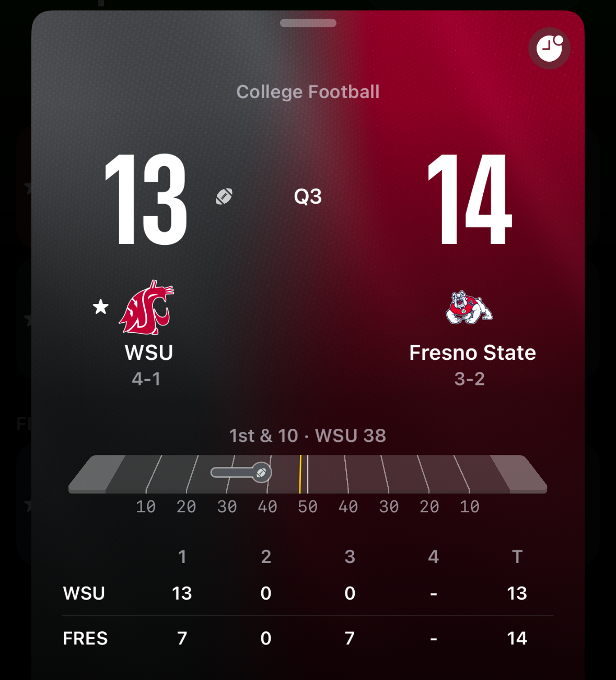The height and width of the screenshot is (680, 616).
Task: Tap the WSU Cougars logo
Action: click(147, 307)
